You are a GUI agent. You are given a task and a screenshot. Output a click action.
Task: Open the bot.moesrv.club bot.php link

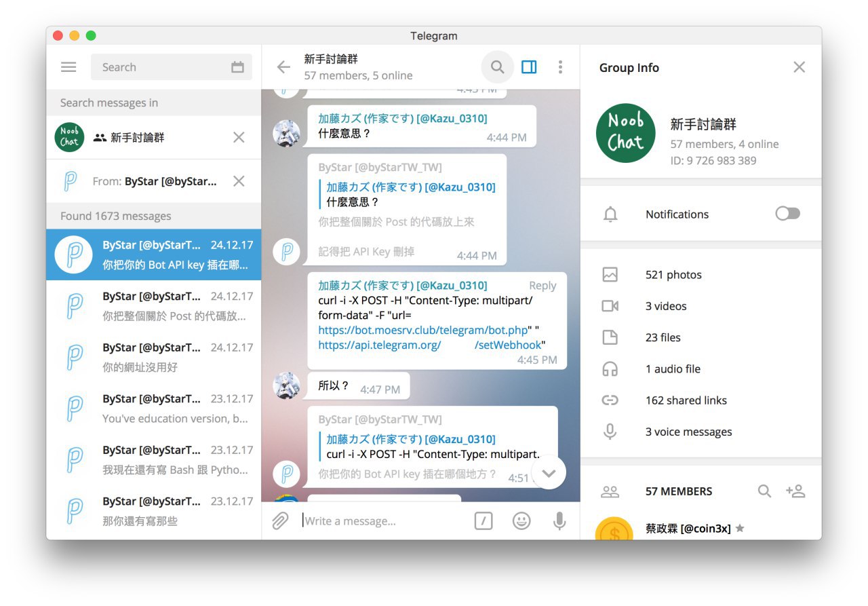423,330
